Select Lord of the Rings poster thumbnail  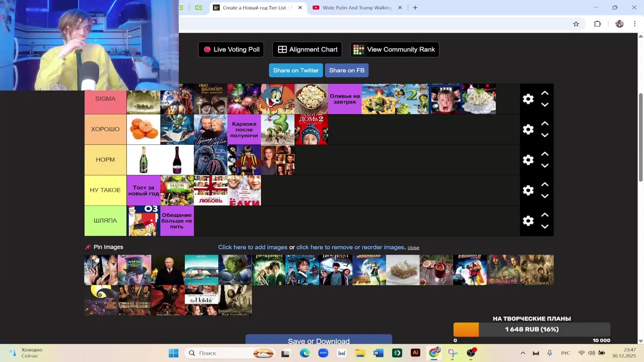coord(537,270)
